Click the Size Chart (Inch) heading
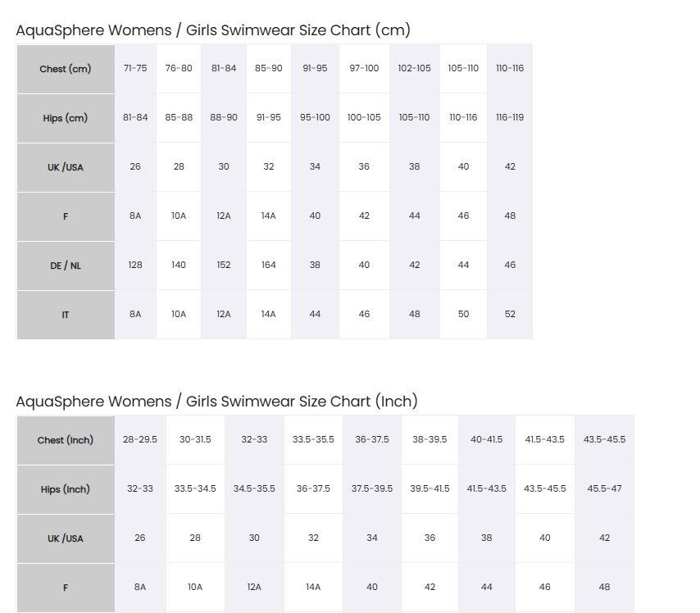 [216, 402]
